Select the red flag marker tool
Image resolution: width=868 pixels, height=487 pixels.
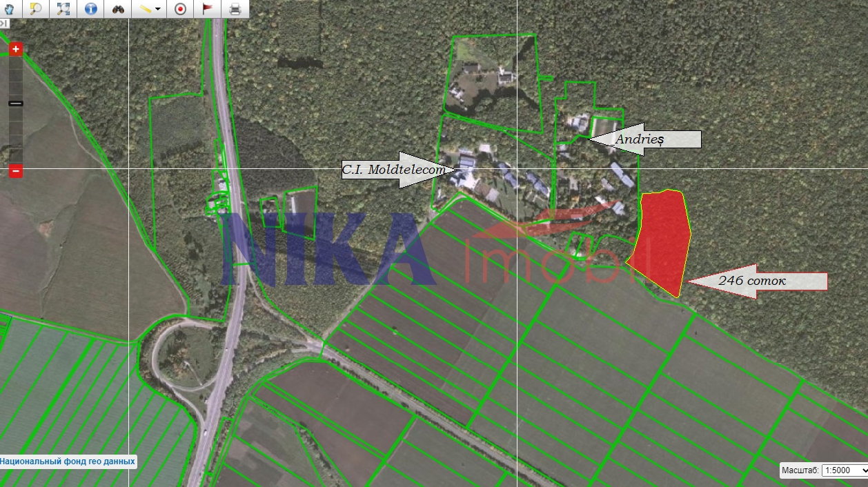coord(207,9)
